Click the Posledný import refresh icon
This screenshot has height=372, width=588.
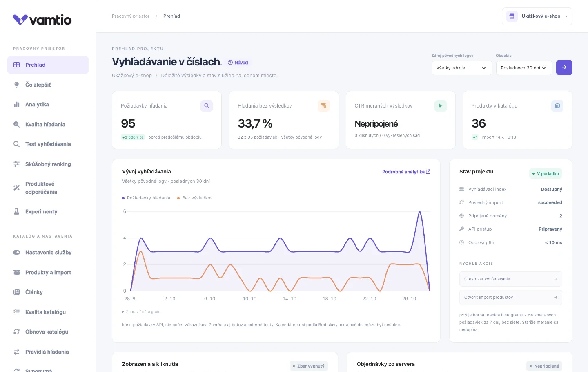tap(462, 202)
